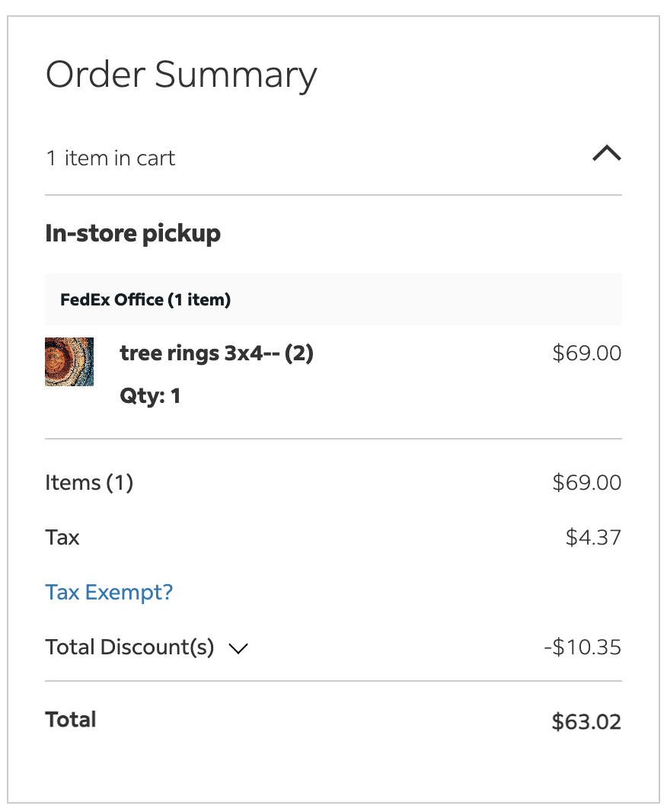Screen dimensions: 667x812
Task: Expand the Total Discount(s) chevron arrow
Action: (x=238, y=649)
